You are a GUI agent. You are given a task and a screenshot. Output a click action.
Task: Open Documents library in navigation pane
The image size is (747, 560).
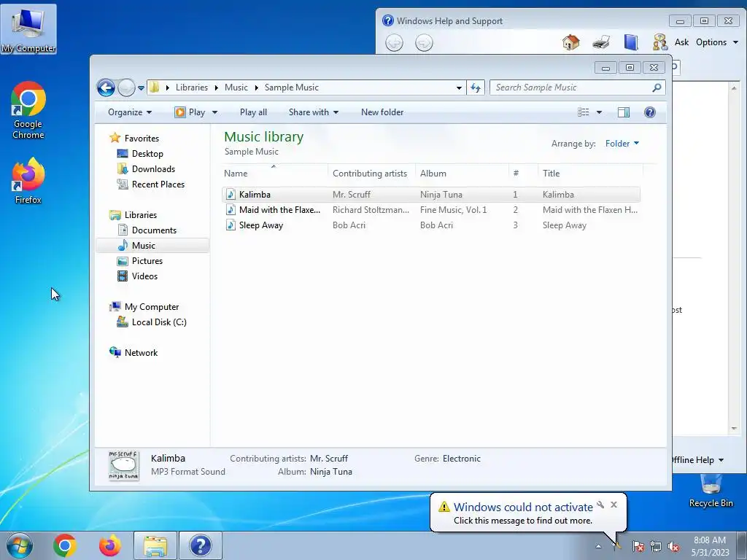[x=154, y=230]
